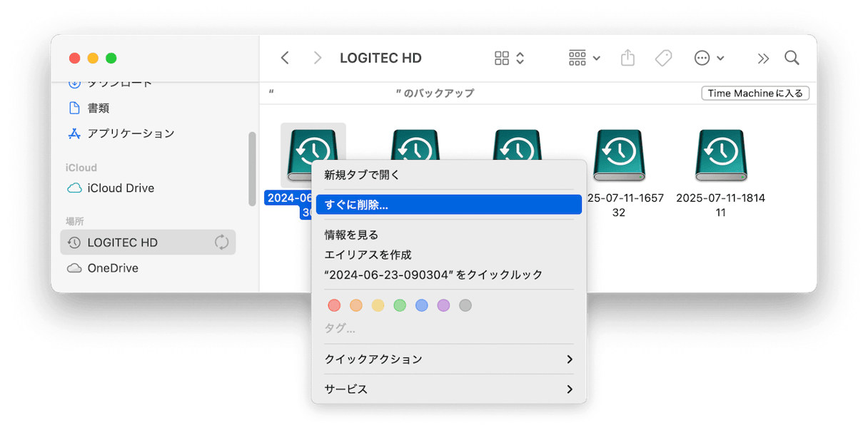Click the sidebar vertical scrollbar
Viewport: 868px width, 428px height.
click(x=251, y=169)
